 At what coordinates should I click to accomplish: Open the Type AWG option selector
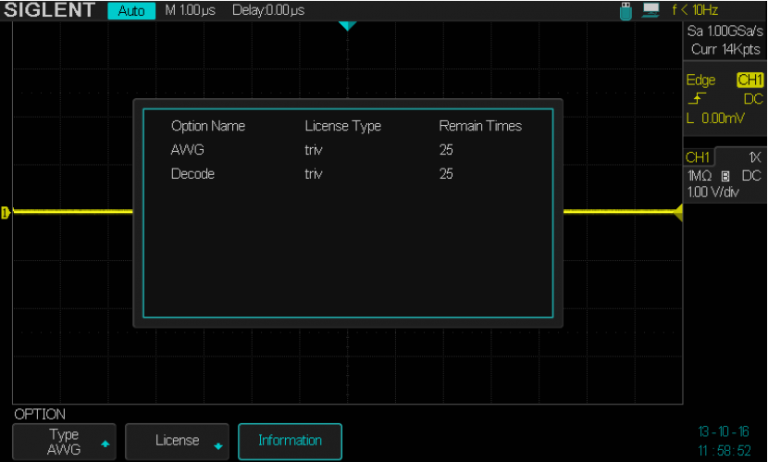point(64,441)
